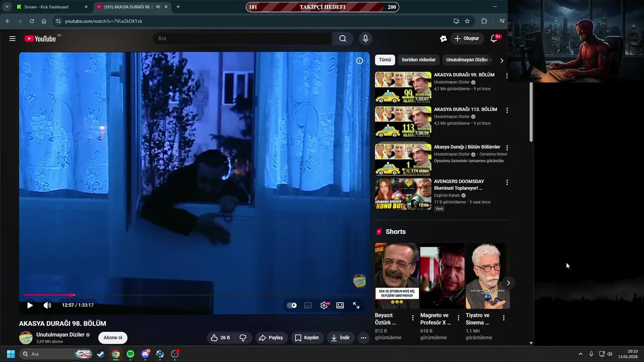Dislike the video
The height and width of the screenshot is (362, 644).
pos(243,338)
